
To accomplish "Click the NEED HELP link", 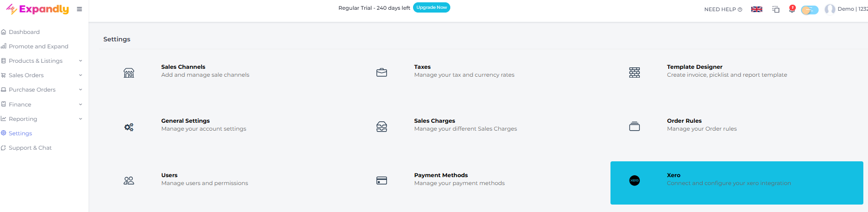I will coord(723,9).
